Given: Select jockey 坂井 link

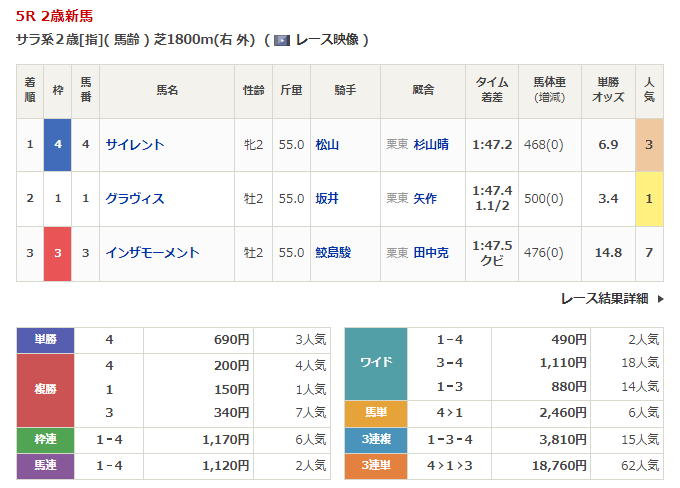Looking at the screenshot, I should click(327, 199).
